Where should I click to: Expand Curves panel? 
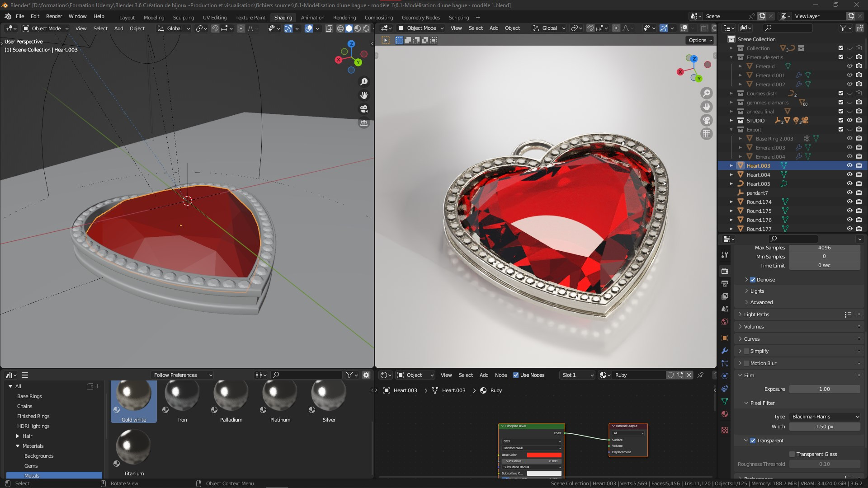[751, 339]
